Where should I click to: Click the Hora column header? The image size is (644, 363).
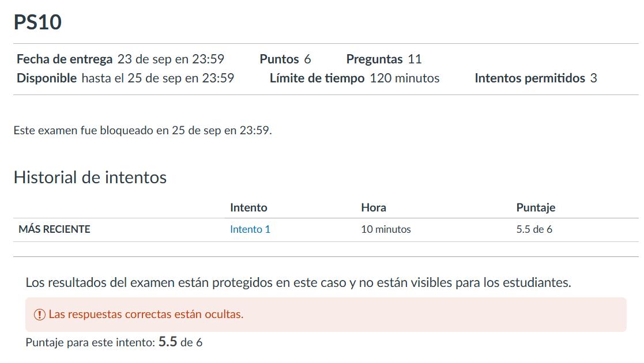(x=374, y=207)
